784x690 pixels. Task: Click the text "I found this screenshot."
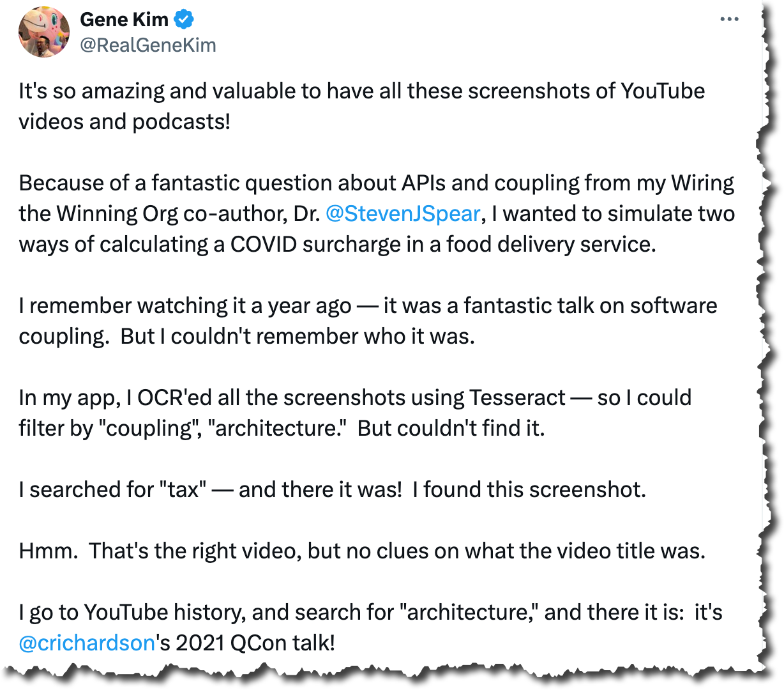point(529,489)
